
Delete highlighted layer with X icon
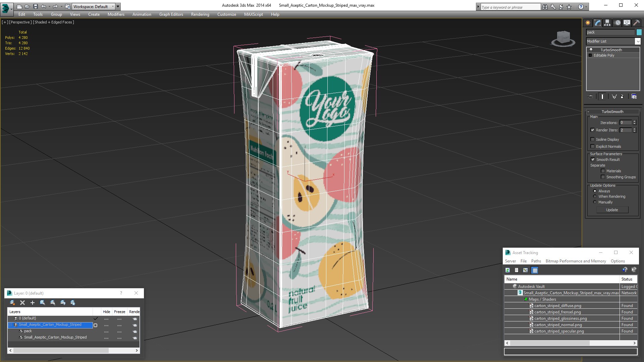22,303
